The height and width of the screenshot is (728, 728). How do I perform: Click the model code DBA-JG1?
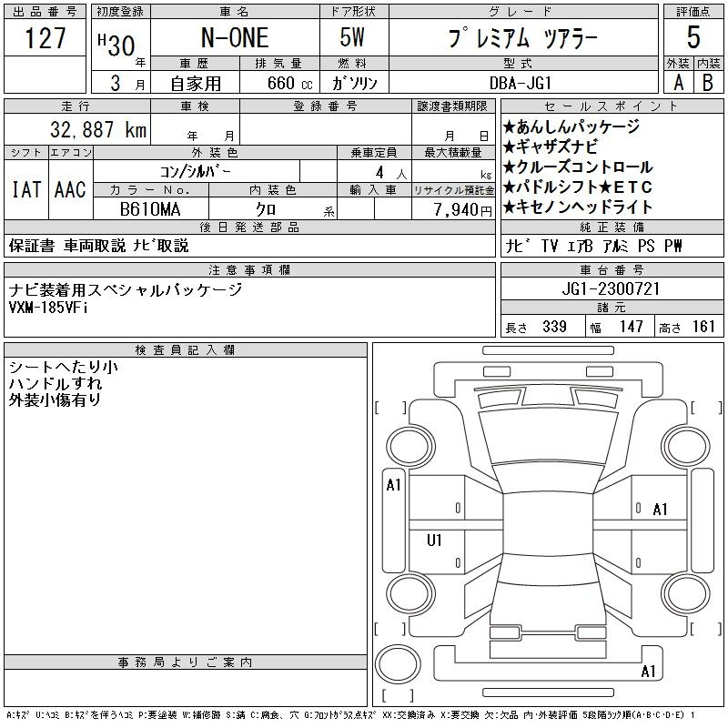521,83
